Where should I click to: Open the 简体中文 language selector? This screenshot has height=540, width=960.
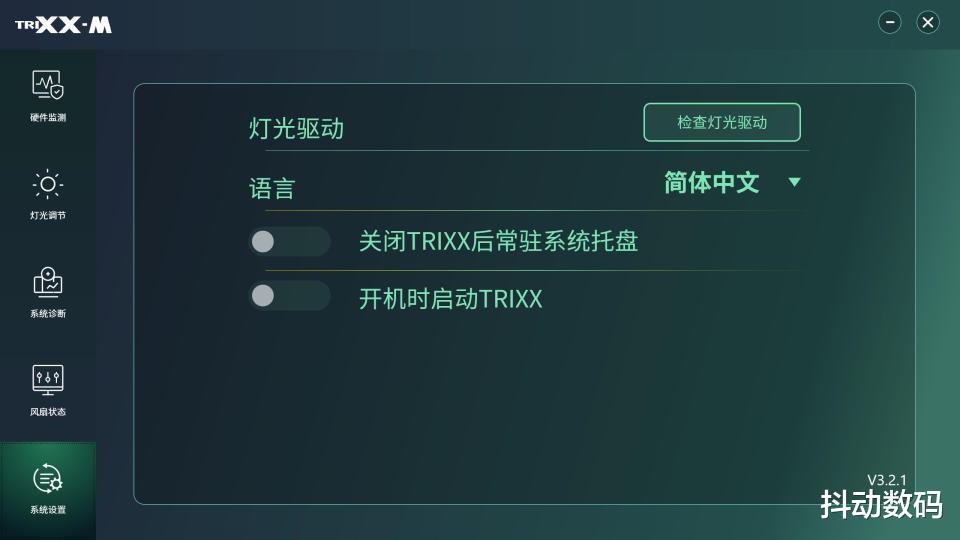tap(712, 182)
